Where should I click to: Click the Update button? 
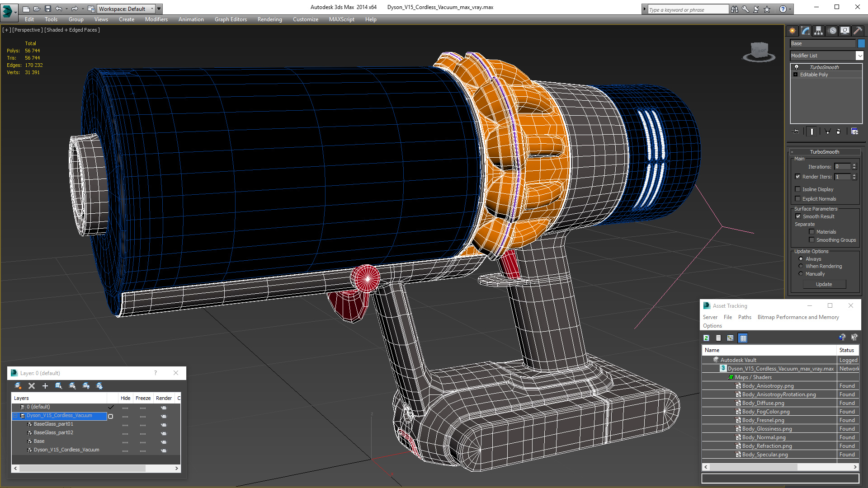(x=824, y=284)
